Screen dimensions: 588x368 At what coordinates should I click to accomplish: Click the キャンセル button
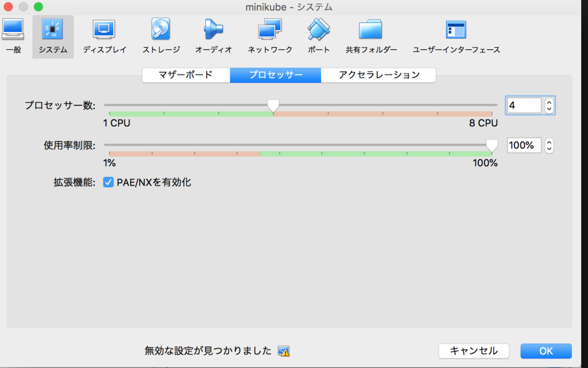[474, 351]
